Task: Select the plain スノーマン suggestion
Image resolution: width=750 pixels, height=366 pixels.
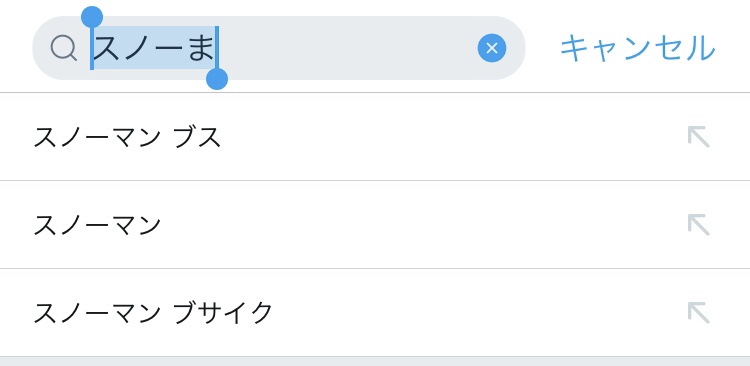Action: coord(375,225)
